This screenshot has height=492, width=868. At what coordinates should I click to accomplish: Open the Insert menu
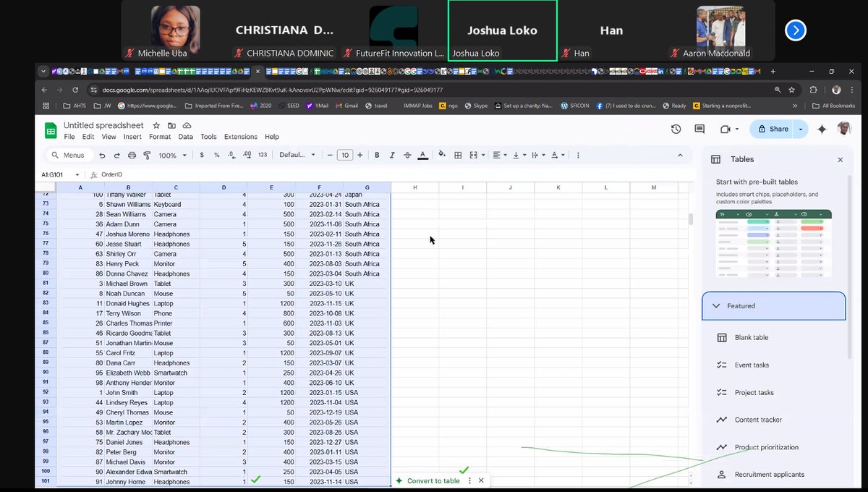132,137
